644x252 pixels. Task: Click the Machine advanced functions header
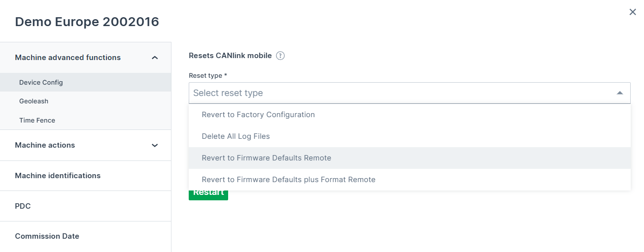pyautogui.click(x=68, y=58)
